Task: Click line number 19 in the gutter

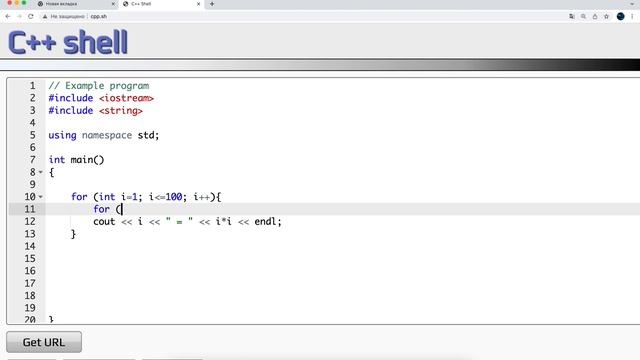Action: click(30, 308)
